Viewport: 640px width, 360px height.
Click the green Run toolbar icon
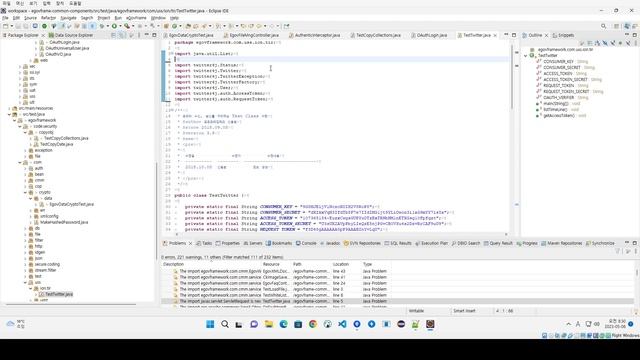pyautogui.click(x=114, y=26)
